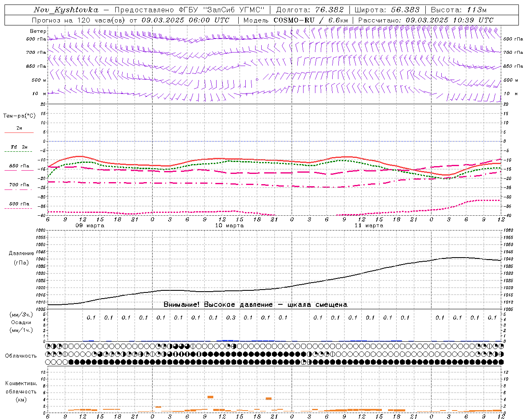Click the computed time Рассчитано: 09.03.2025 10:39 UTC
Viewport: 525px width, 420px height.
[426, 20]
